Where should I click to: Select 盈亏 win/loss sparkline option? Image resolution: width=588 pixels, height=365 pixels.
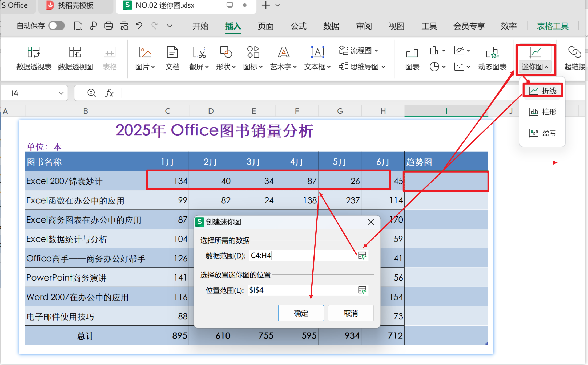(x=543, y=133)
